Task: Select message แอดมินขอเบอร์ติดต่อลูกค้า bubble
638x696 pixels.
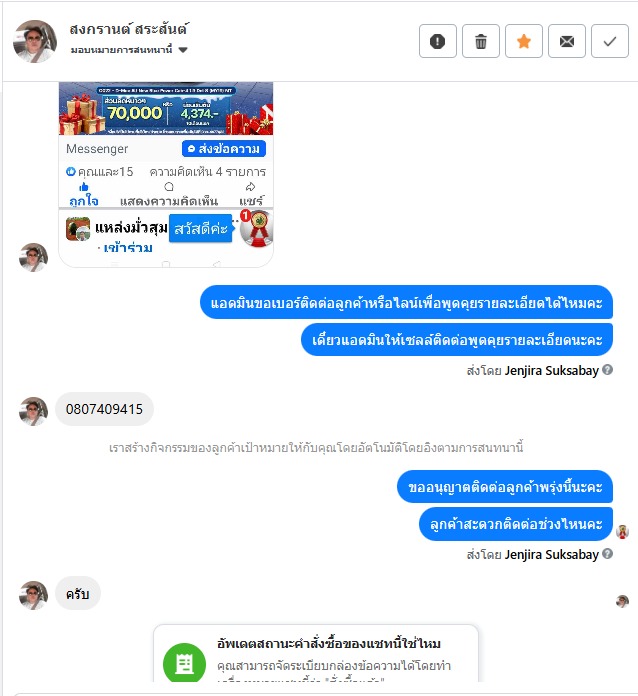Action: click(x=406, y=302)
